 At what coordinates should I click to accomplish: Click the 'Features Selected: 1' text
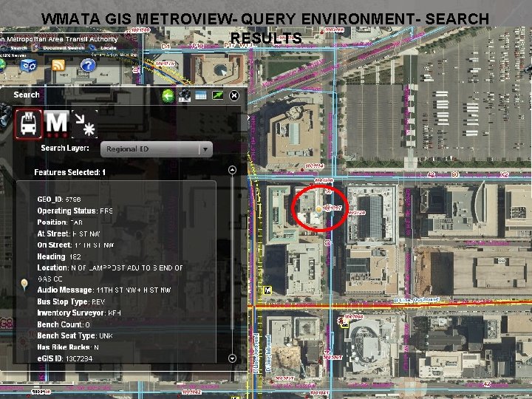70,172
